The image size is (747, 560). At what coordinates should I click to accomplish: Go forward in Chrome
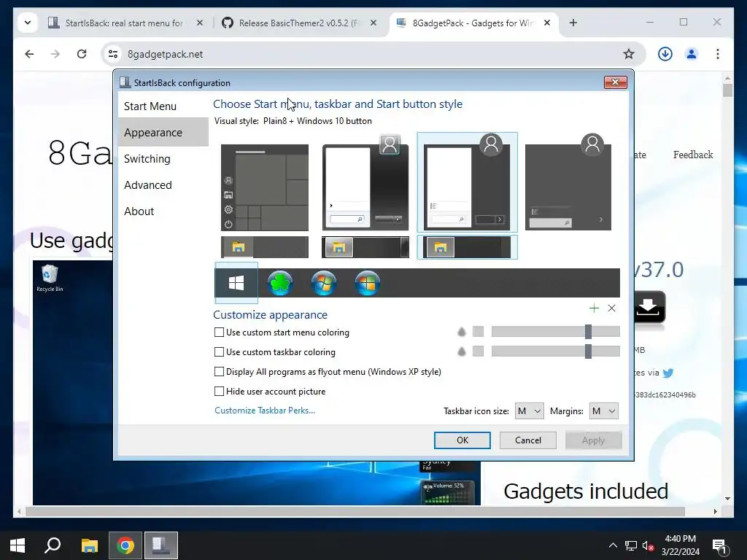click(x=55, y=54)
